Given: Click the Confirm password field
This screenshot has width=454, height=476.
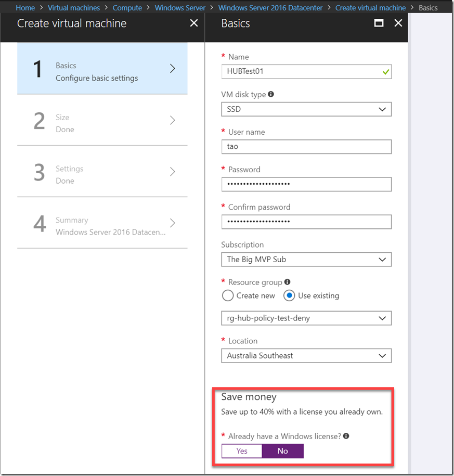Looking at the screenshot, I should click(x=306, y=222).
